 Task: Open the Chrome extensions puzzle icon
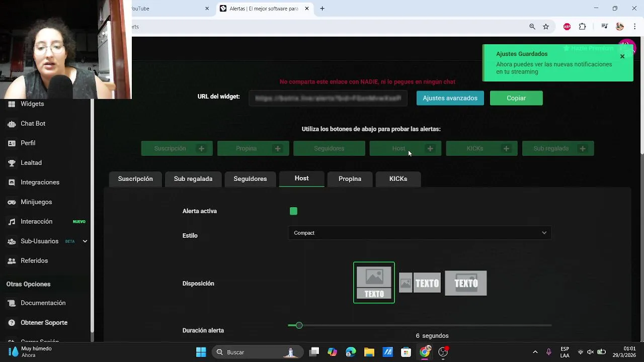point(583,27)
